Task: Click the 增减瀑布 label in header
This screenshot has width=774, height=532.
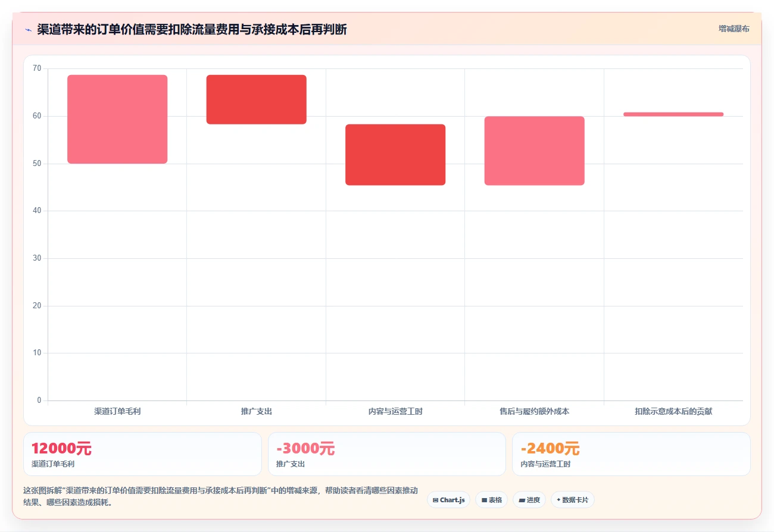Action: coord(734,29)
